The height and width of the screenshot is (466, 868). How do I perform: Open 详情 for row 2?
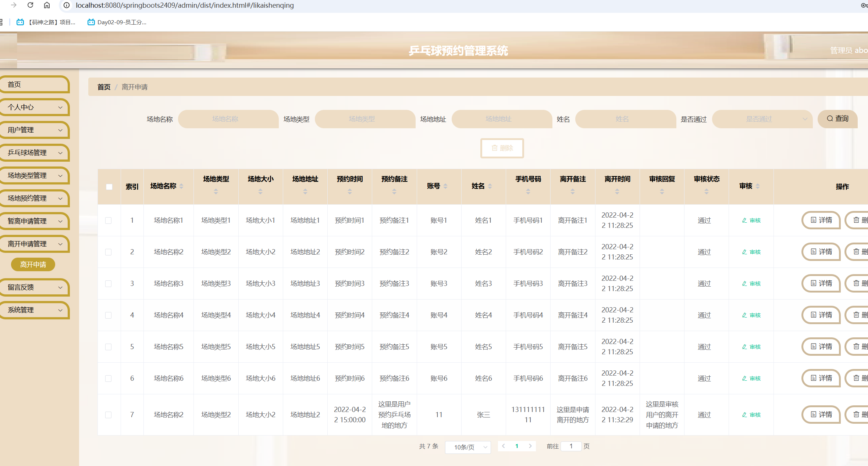(x=821, y=252)
